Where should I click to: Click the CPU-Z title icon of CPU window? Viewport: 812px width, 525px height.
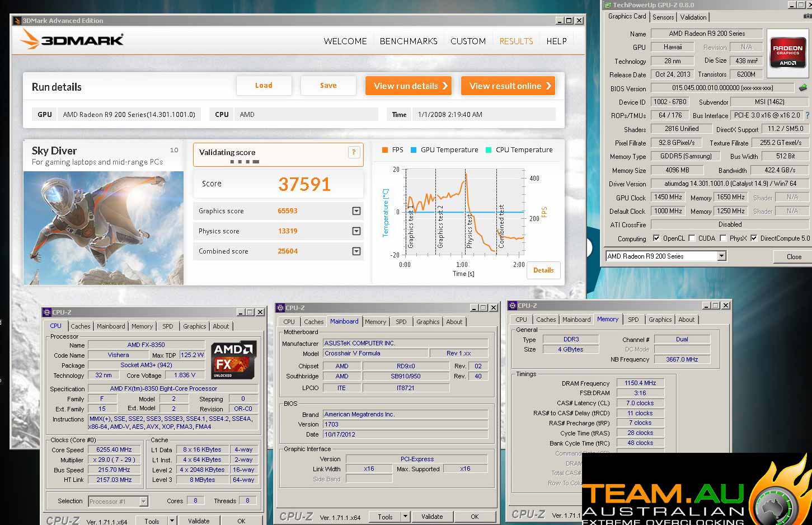(47, 312)
